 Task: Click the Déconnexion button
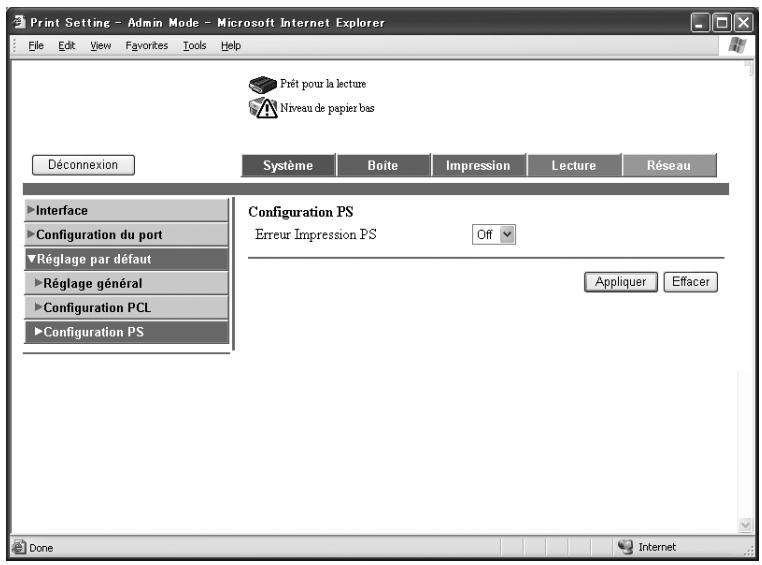pos(83,165)
